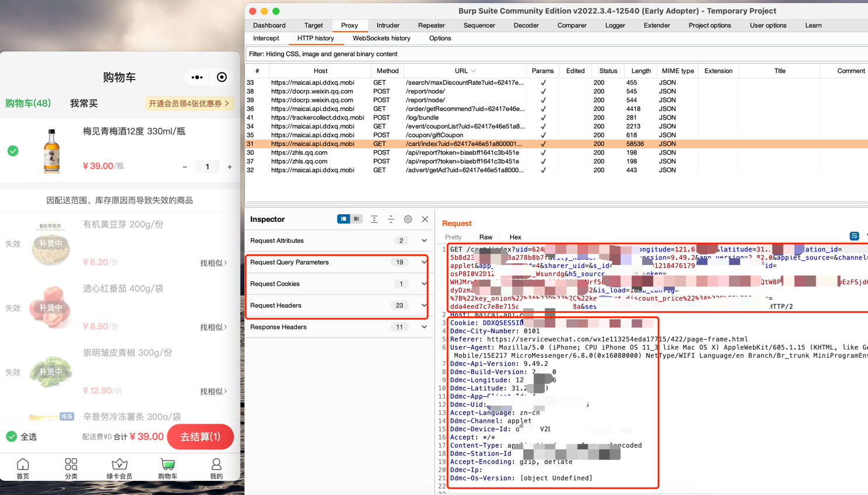868x495 pixels.
Task: Toggle 全选 select-all checkbox
Action: tap(12, 437)
